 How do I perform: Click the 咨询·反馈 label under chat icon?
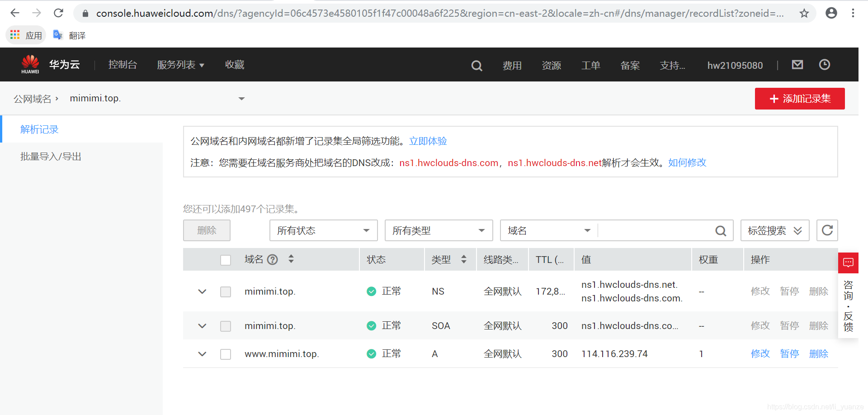pos(848,306)
